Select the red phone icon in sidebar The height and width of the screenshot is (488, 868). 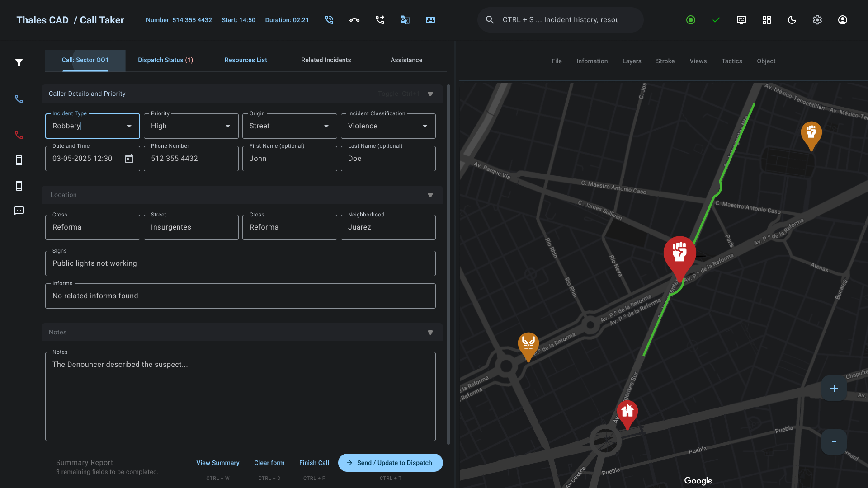click(19, 135)
